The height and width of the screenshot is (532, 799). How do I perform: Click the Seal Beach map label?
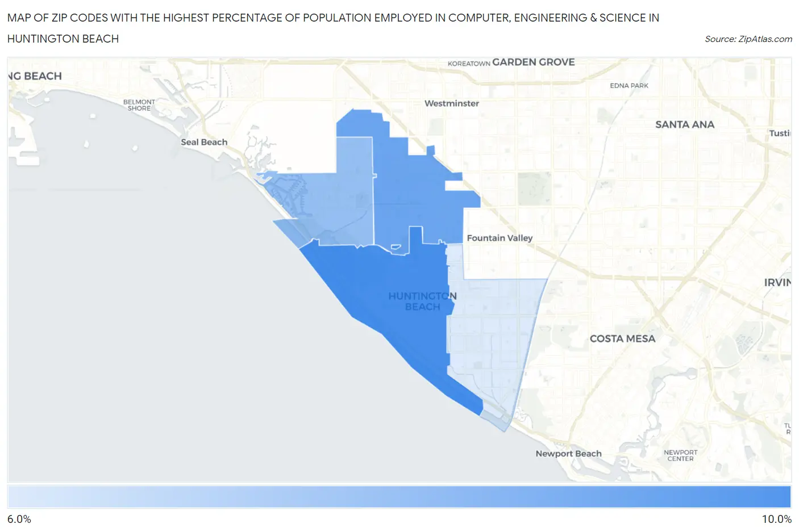204,142
